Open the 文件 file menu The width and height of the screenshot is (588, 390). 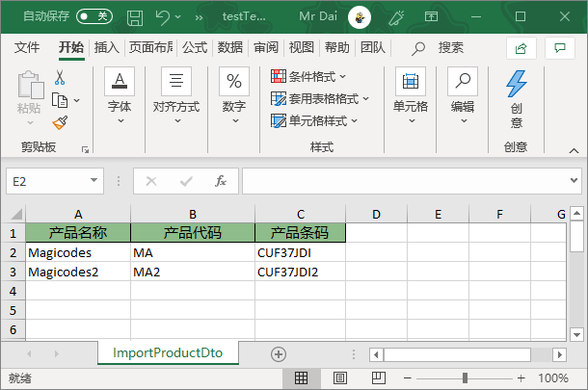pos(27,47)
